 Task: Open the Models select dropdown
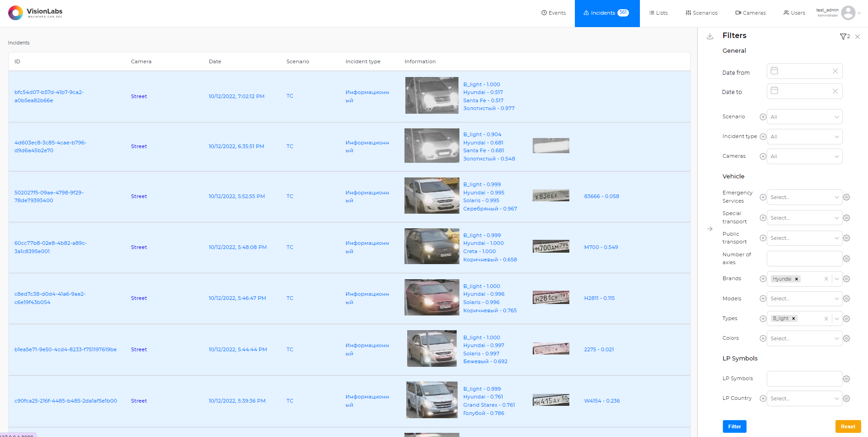[x=804, y=299]
